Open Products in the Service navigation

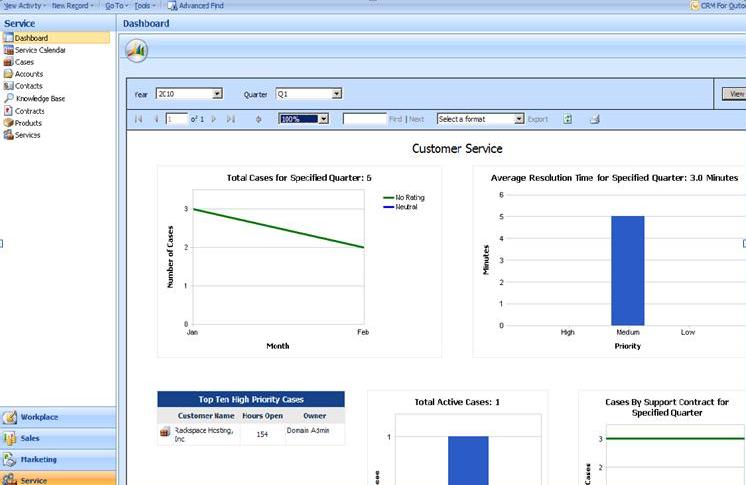28,123
